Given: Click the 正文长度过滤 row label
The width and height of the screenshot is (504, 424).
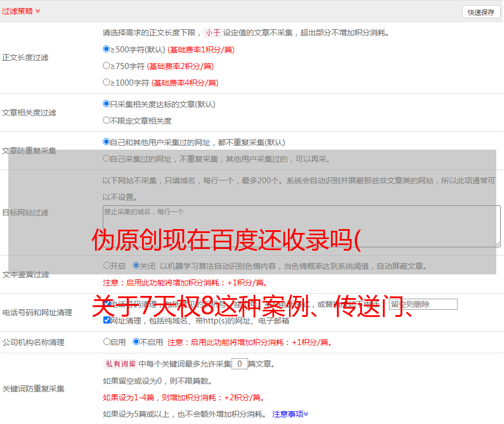Looking at the screenshot, I should [x=25, y=57].
